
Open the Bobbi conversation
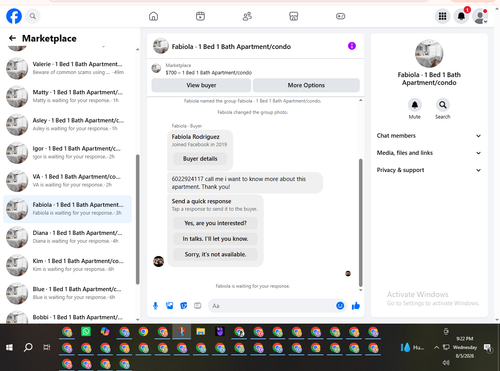[67, 316]
